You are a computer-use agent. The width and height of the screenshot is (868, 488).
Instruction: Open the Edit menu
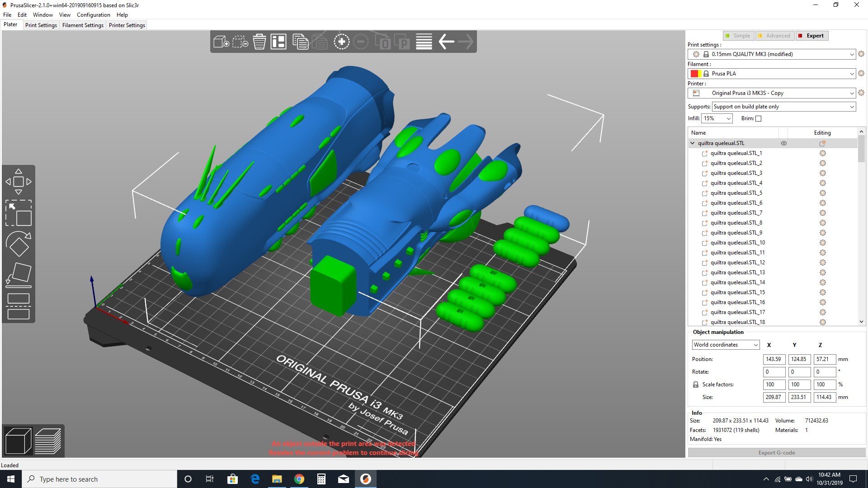22,15
